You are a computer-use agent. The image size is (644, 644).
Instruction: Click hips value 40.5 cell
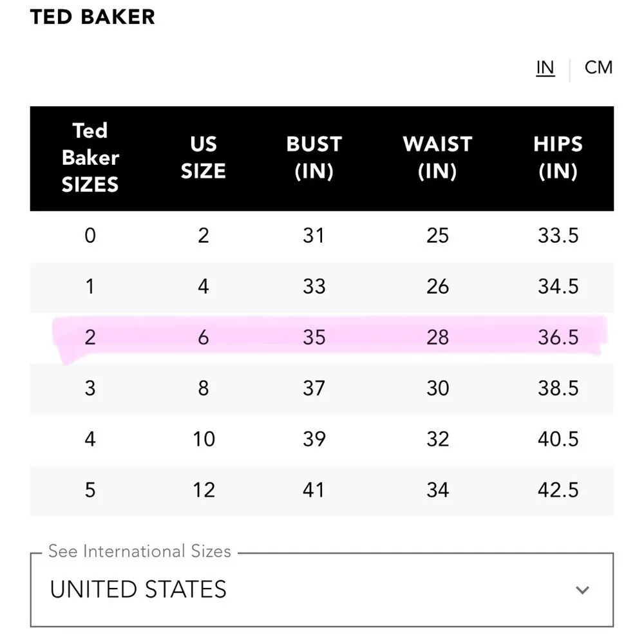(558, 439)
